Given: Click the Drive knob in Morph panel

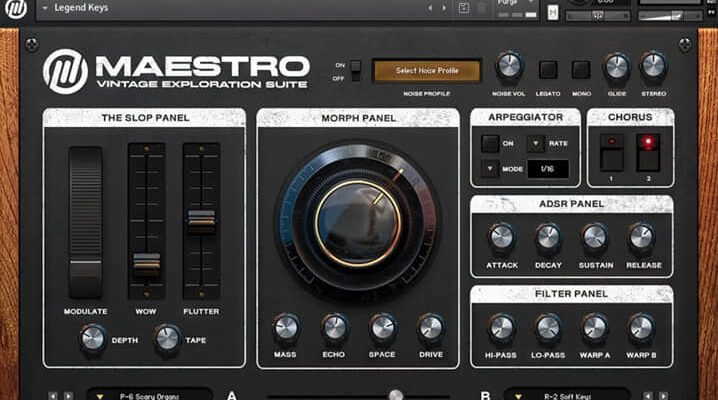Looking at the screenshot, I should pos(430,327).
